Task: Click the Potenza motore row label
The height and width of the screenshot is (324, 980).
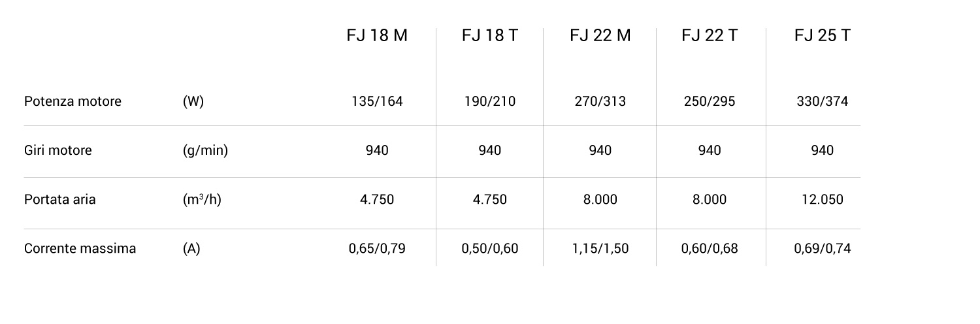Action: click(x=73, y=102)
